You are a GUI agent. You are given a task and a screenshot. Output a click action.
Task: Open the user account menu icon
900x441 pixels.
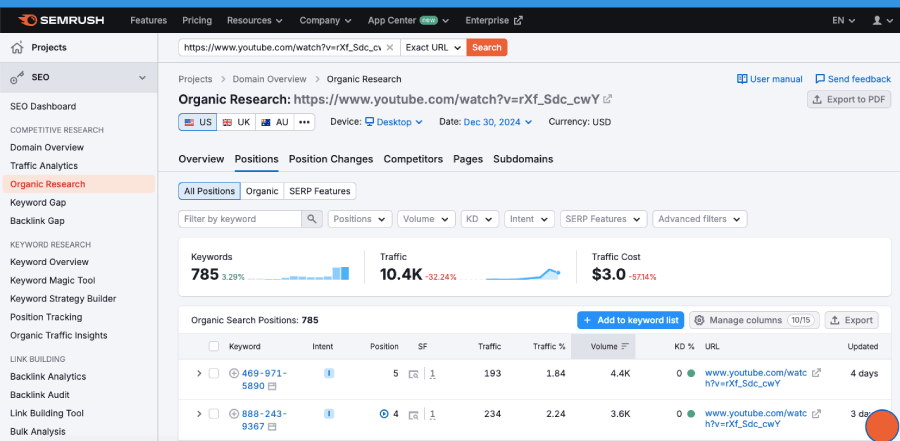pos(880,20)
